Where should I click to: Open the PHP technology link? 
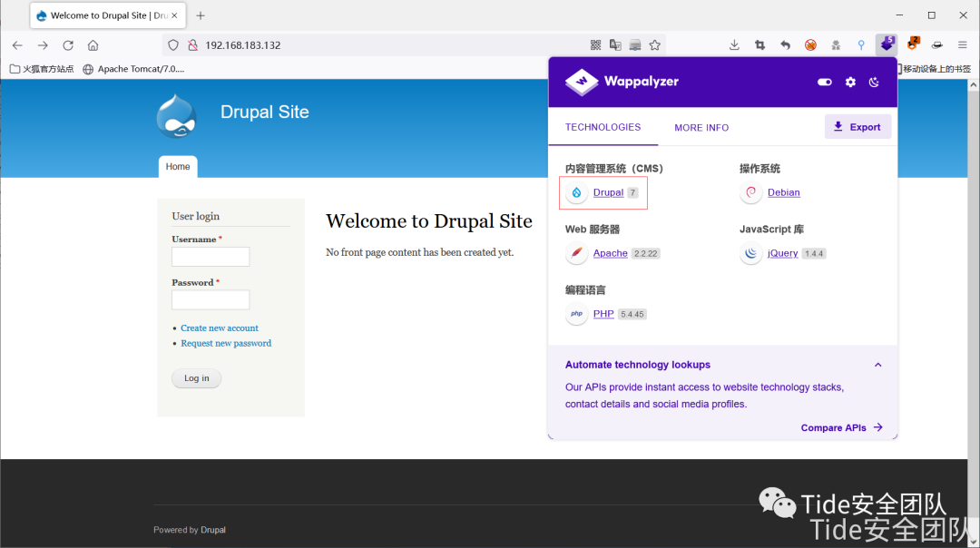click(603, 314)
